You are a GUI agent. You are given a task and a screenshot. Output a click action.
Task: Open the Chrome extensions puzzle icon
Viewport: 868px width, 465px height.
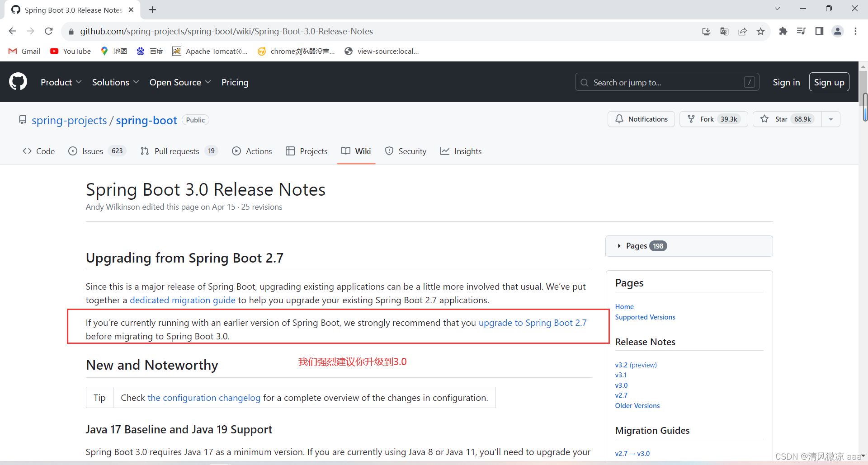783,31
